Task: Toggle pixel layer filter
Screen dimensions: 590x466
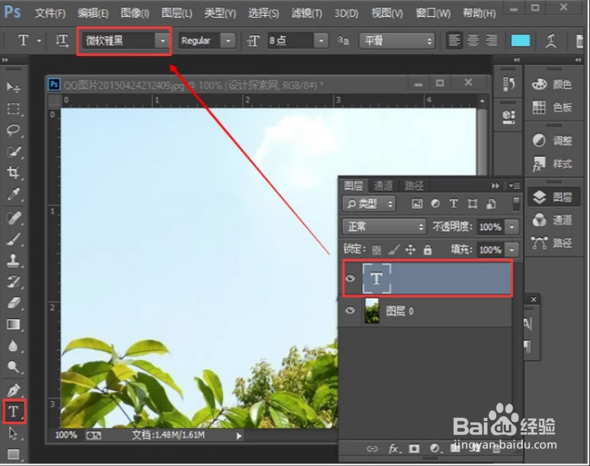Action: coord(417,204)
